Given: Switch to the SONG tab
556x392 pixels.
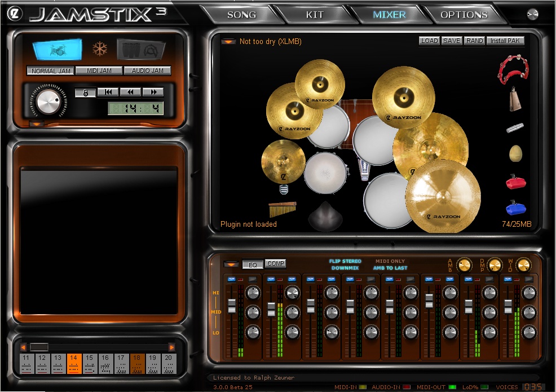Looking at the screenshot, I should [241, 15].
